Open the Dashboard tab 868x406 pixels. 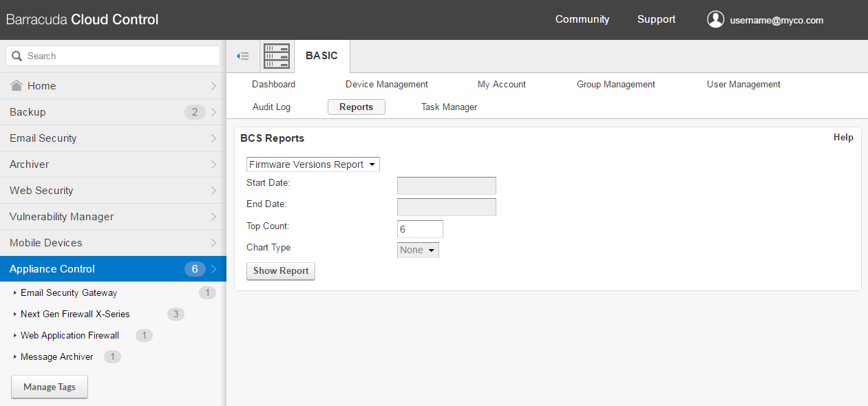[x=273, y=84]
